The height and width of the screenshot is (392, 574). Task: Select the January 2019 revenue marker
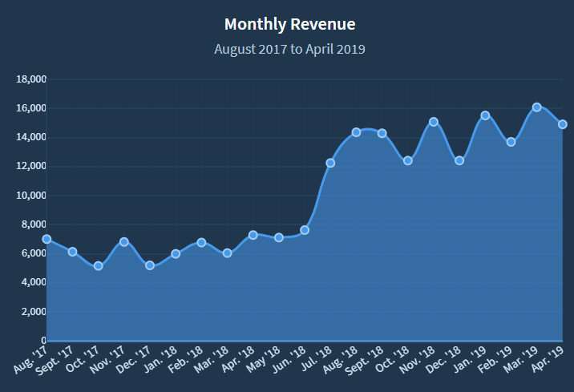[485, 115]
